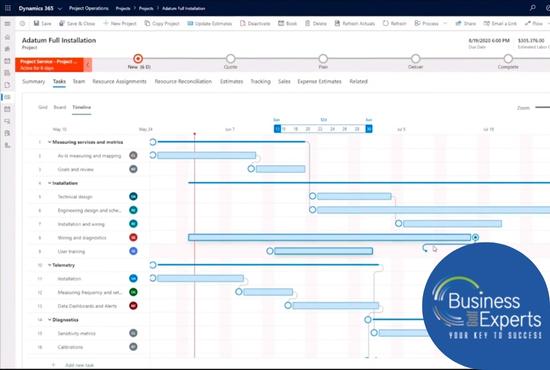Switch to the Board view

(x=60, y=107)
